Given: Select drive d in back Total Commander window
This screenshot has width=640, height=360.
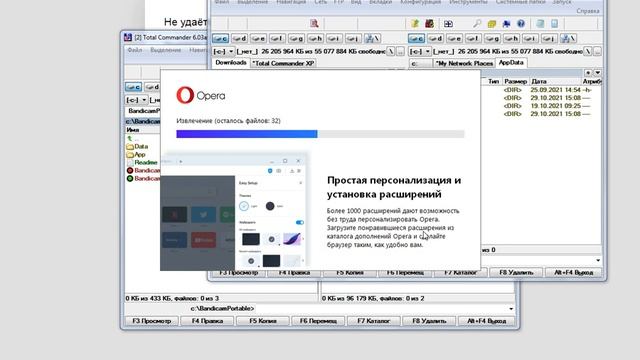Looking at the screenshot, I should [152, 87].
